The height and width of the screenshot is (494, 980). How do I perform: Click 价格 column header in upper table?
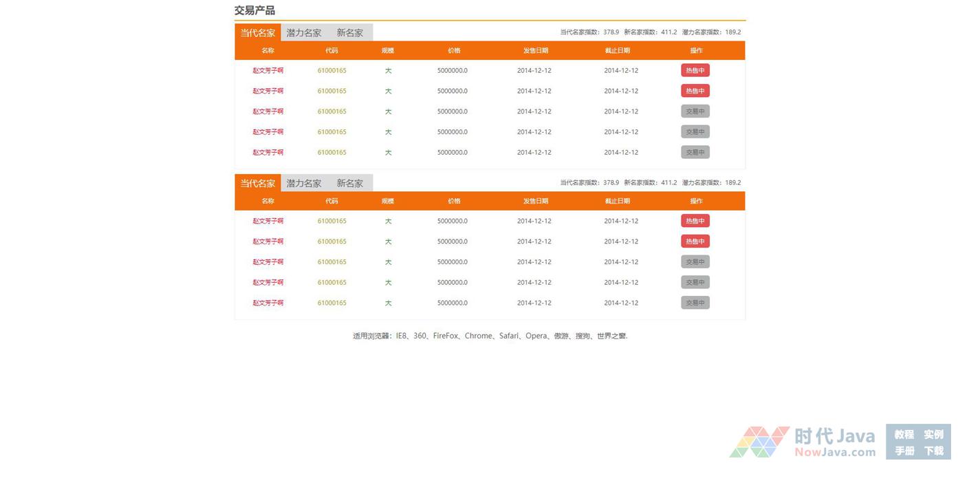click(454, 50)
